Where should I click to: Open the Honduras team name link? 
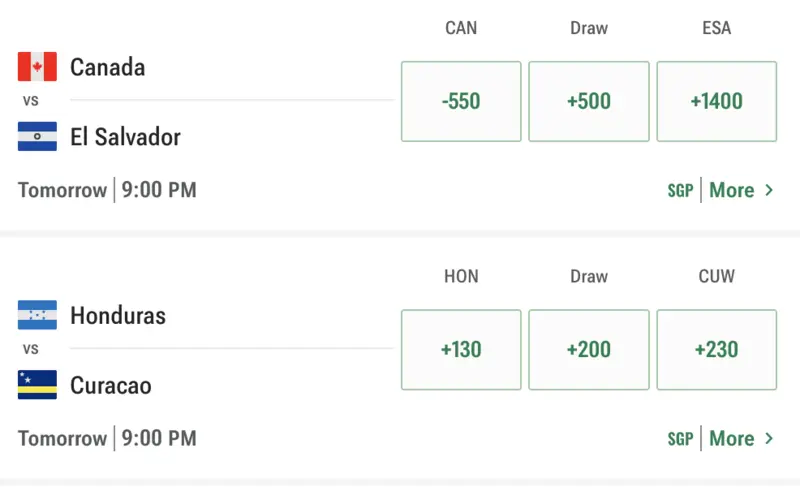coord(118,315)
